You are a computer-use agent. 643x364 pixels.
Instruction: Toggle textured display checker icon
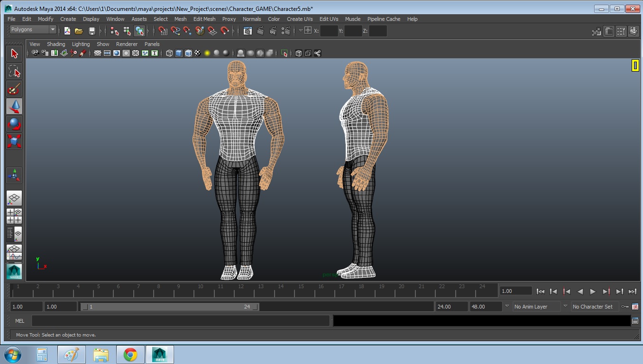[198, 53]
